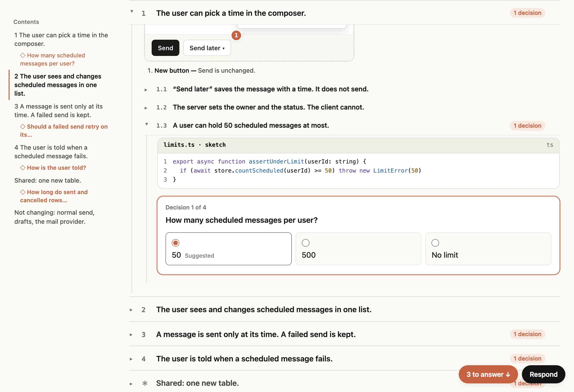Click the 3 to answer button
Image resolution: width=574 pixels, height=392 pixels.
(x=488, y=375)
